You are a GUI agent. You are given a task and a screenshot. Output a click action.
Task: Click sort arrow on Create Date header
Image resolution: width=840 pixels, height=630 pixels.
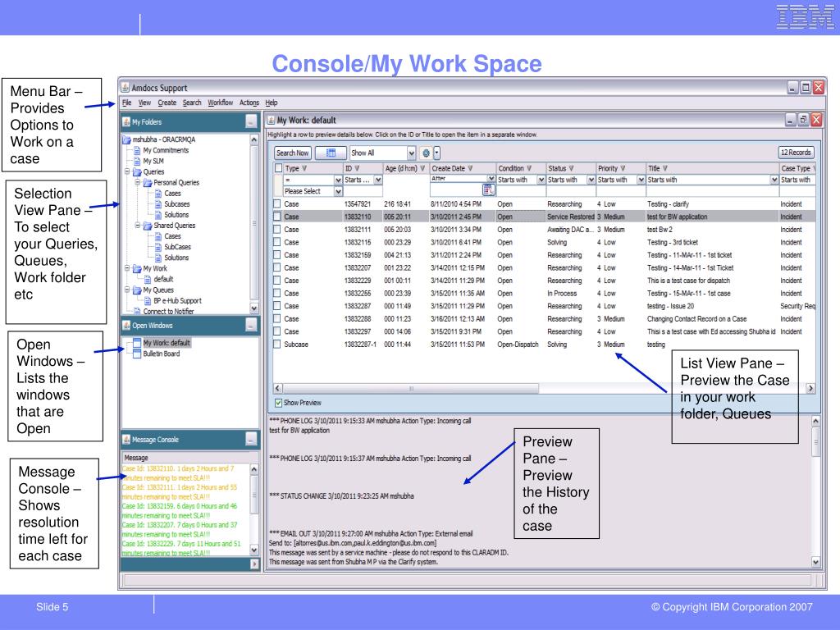click(x=470, y=168)
